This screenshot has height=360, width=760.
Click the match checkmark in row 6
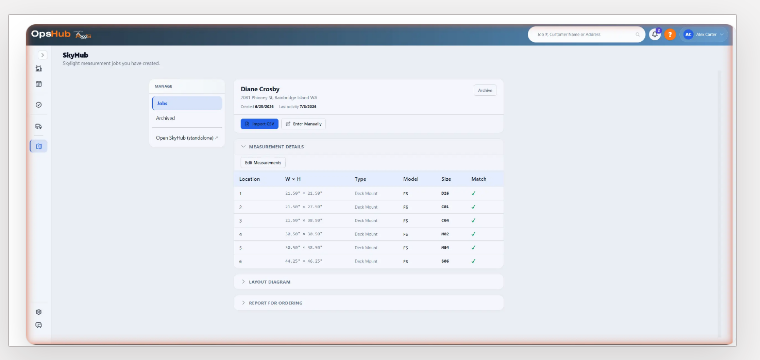click(x=474, y=261)
